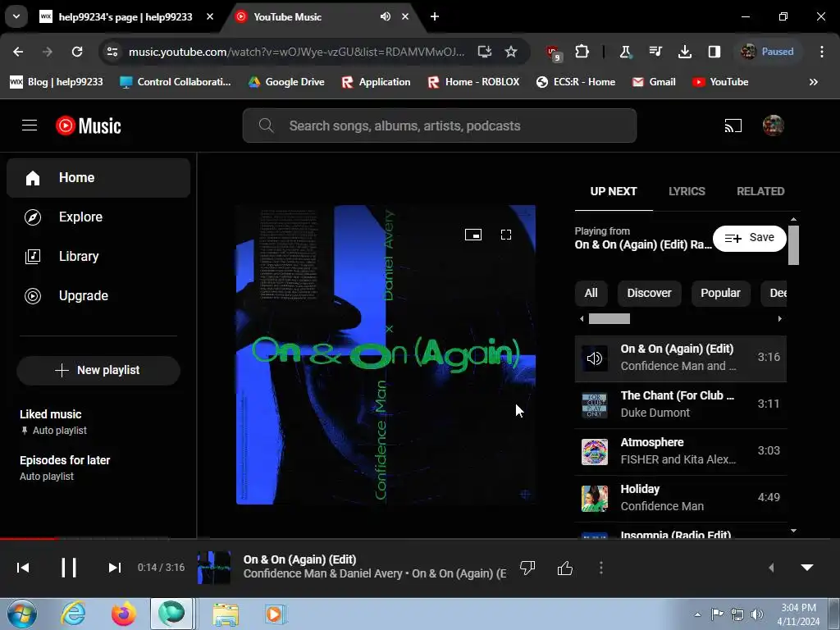Pause the current song
Image resolution: width=840 pixels, height=630 pixels.
point(69,568)
